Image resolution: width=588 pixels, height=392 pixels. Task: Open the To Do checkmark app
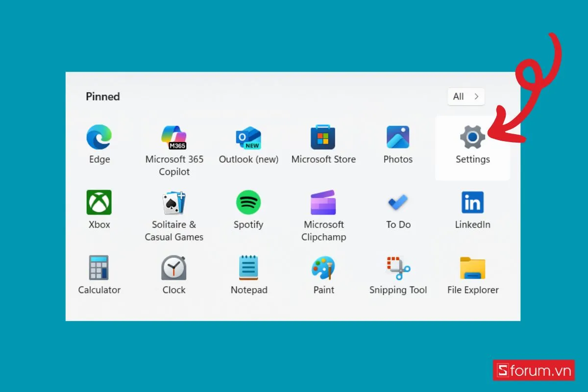point(398,202)
